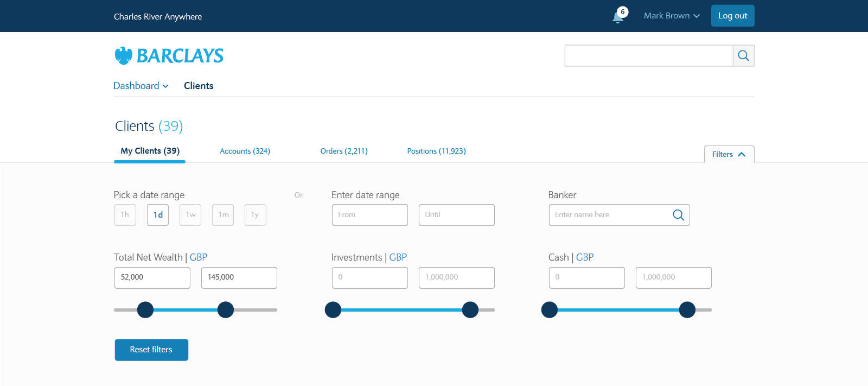Viewport: 868px width, 386px height.
Task: Click the top search magnifier icon
Action: (743, 55)
